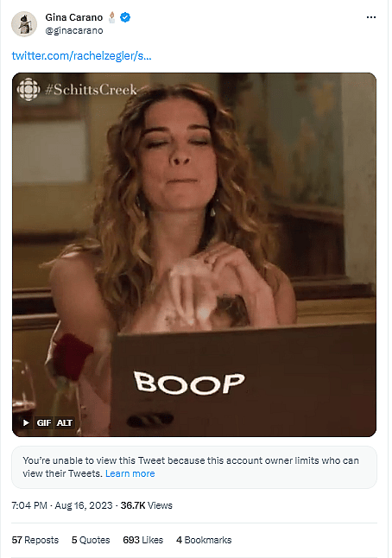Open the Gina Carano display name

click(x=74, y=17)
